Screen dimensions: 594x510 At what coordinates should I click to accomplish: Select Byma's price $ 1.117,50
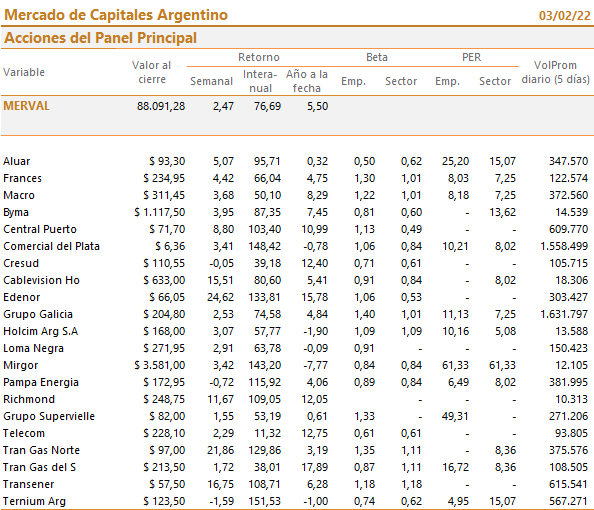[159, 212]
